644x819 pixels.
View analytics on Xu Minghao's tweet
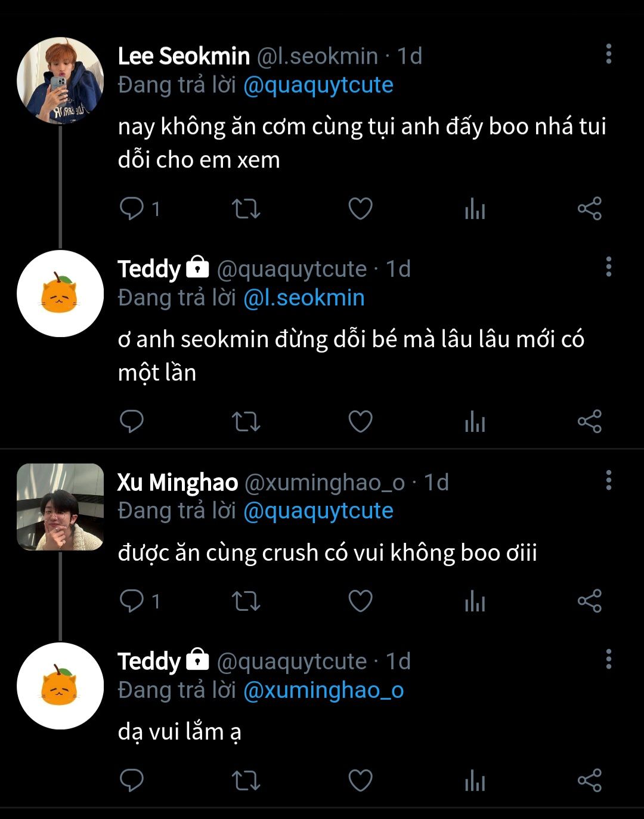coord(475,601)
